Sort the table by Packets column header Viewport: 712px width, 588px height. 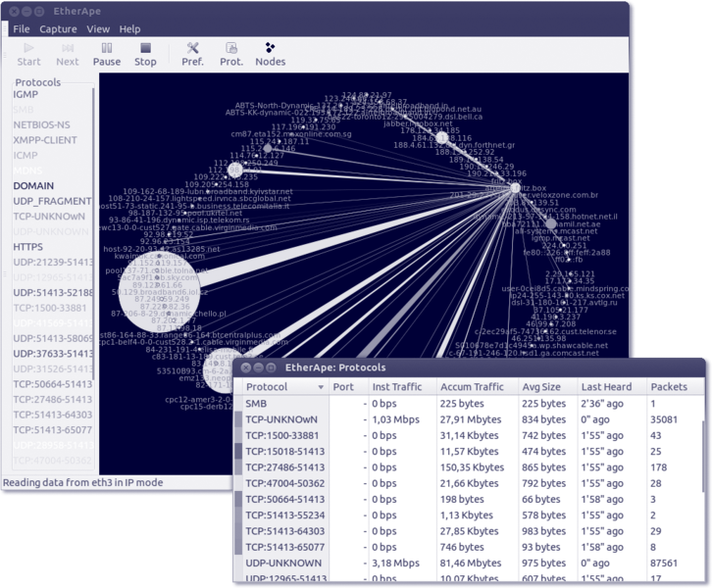tap(669, 387)
